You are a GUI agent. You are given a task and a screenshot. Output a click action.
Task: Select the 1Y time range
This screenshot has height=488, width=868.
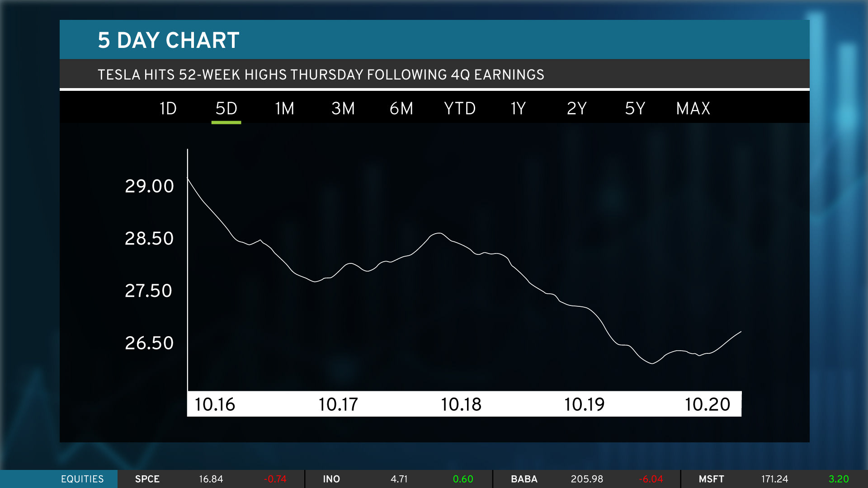[518, 108]
